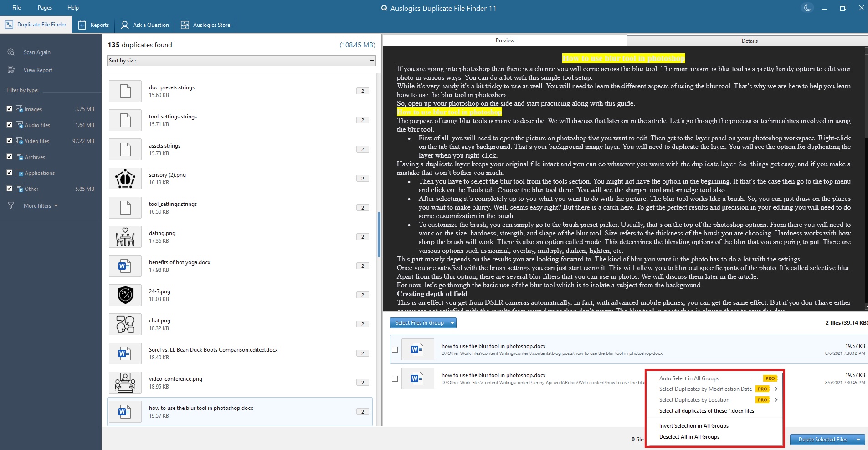Click Word icon of blog posts blur tool file
The height and width of the screenshot is (450, 868).
(418, 350)
